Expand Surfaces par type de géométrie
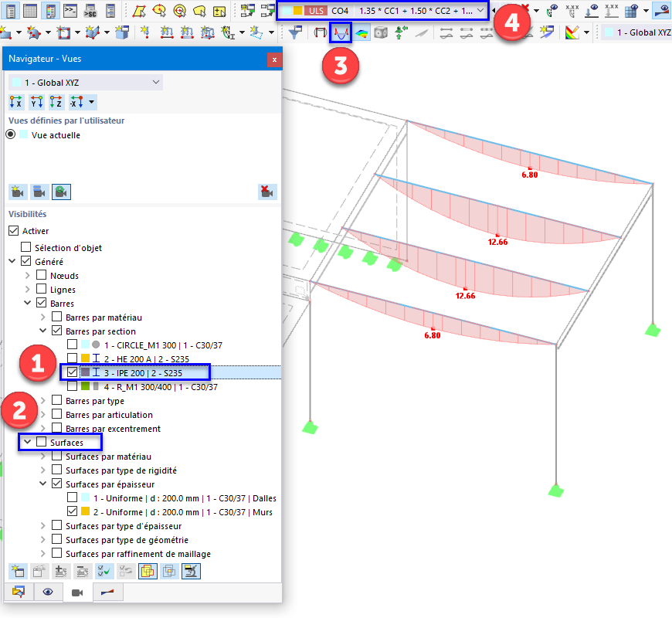 [x=42, y=539]
